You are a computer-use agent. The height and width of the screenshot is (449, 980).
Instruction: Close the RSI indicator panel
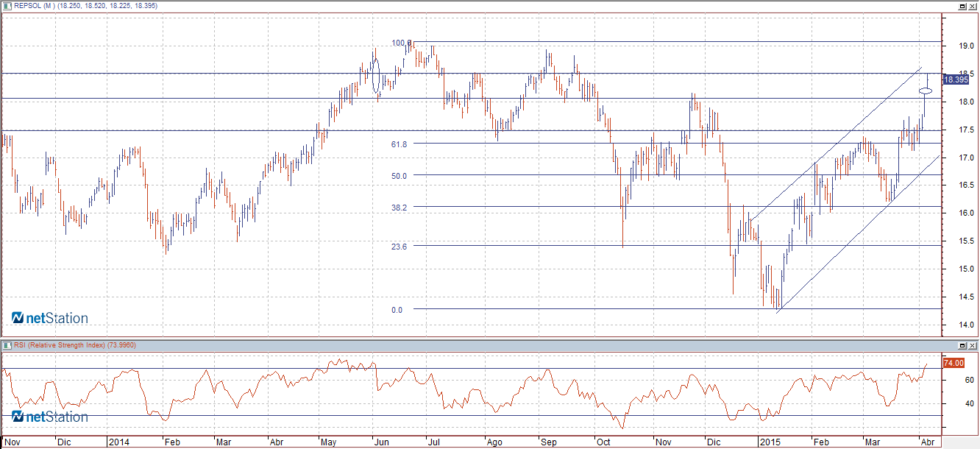point(973,345)
